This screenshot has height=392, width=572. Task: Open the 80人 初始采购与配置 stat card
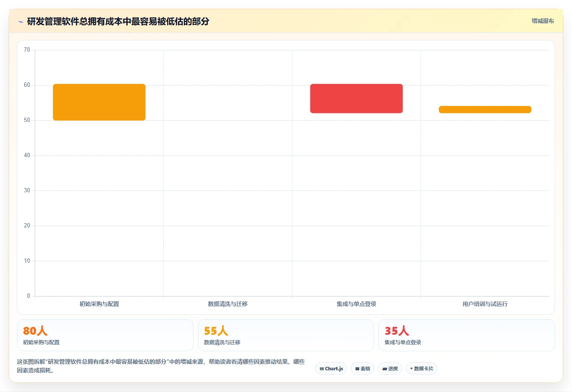[105, 335]
